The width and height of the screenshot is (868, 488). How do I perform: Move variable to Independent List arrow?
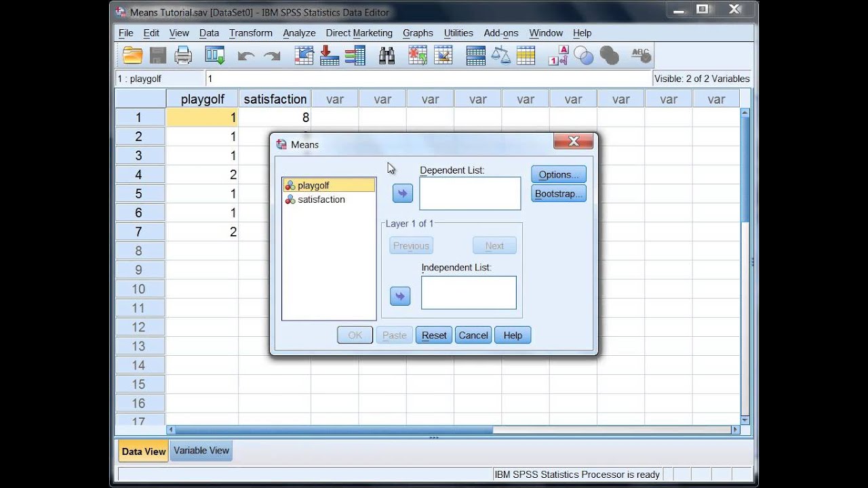click(x=400, y=296)
